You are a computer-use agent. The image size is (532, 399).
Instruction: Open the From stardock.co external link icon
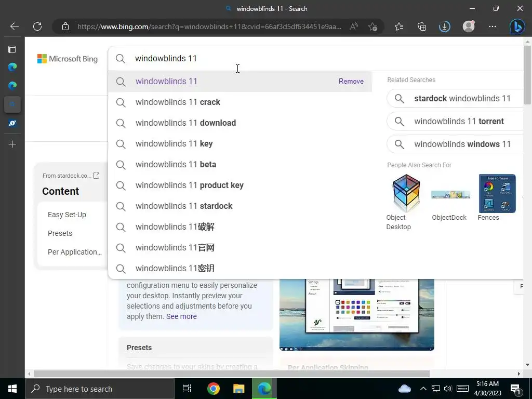pyautogui.click(x=96, y=176)
